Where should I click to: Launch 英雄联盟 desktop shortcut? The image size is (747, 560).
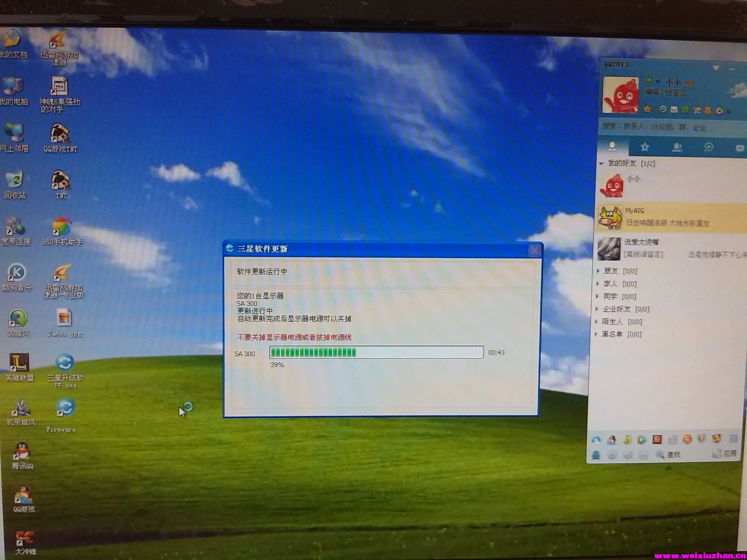point(19,367)
